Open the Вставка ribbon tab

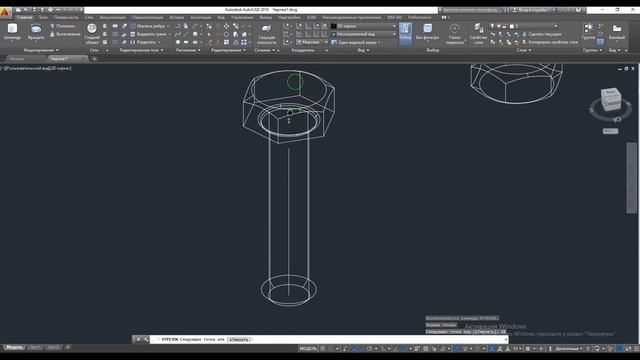(x=177, y=18)
